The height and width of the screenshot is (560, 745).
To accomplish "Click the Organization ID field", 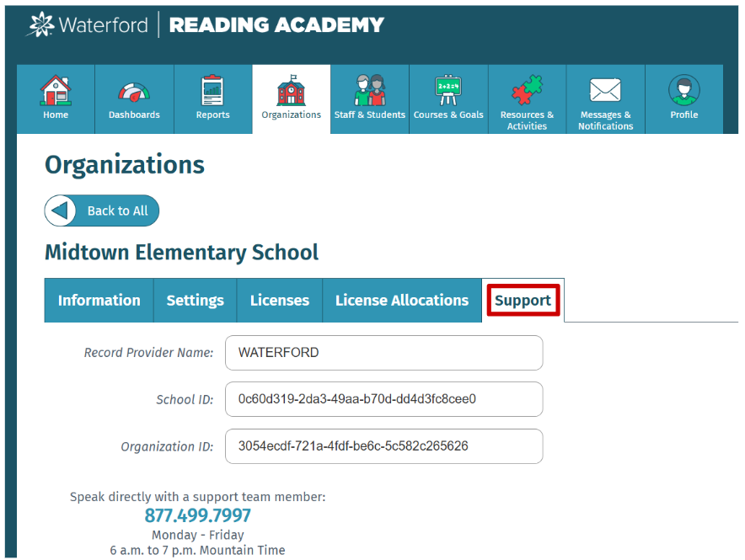I will [x=384, y=446].
